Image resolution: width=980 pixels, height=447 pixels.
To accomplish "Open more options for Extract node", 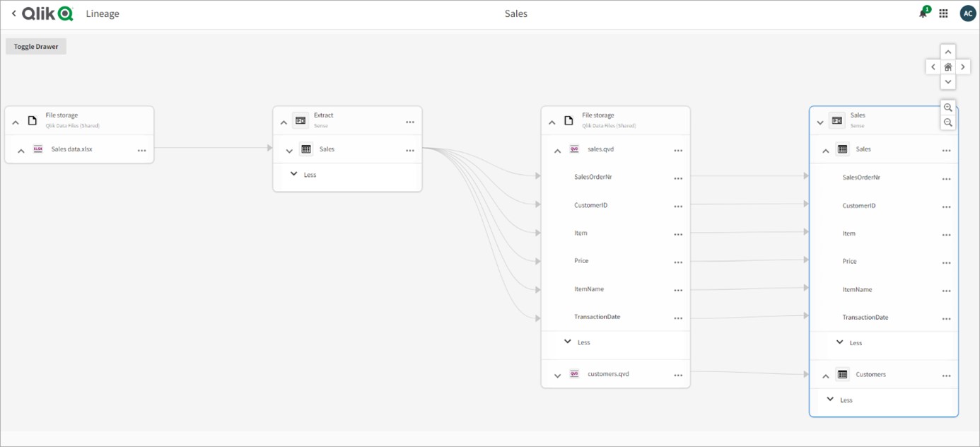I will (x=410, y=122).
